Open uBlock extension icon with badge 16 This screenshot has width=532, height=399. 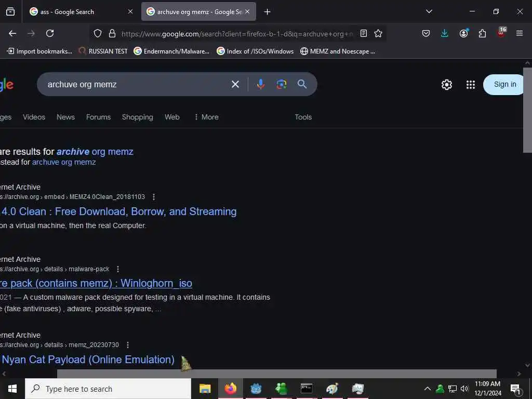point(501,33)
